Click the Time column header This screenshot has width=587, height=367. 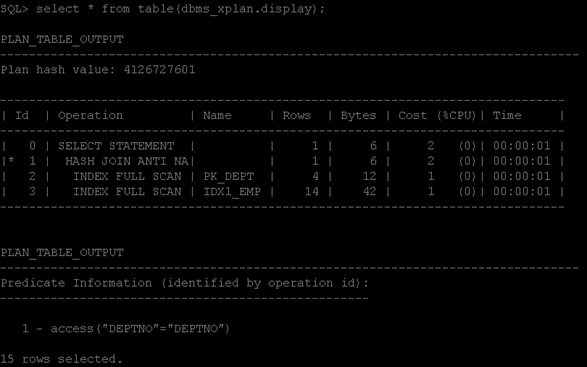pyautogui.click(x=507, y=115)
